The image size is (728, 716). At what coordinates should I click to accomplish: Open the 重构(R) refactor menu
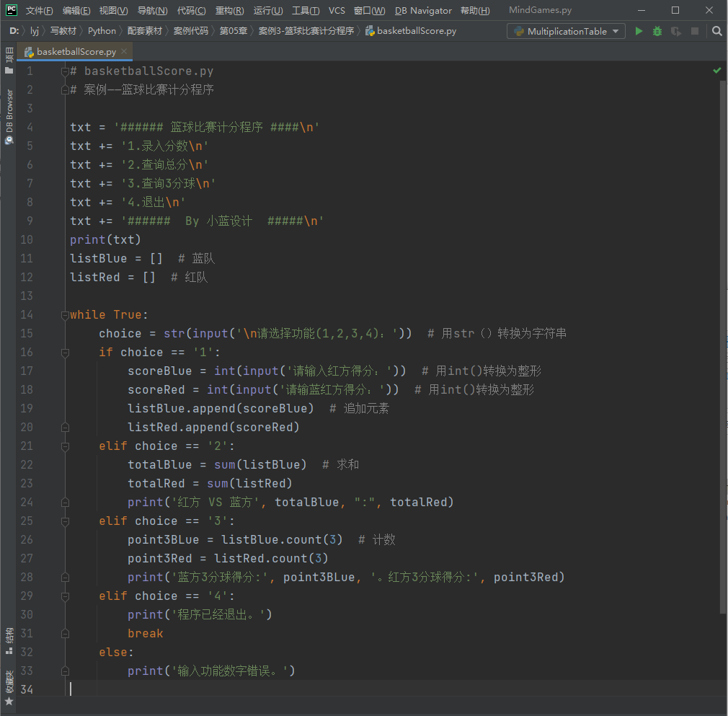(x=230, y=11)
